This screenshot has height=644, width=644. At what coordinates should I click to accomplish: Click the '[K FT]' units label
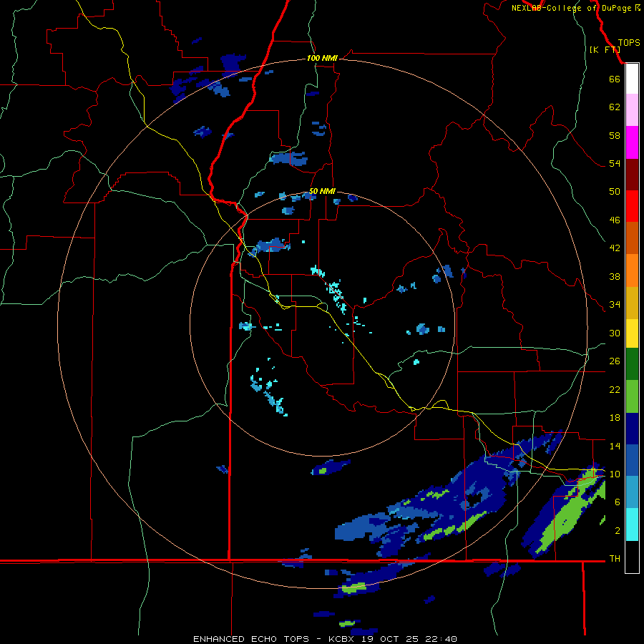tap(605, 49)
